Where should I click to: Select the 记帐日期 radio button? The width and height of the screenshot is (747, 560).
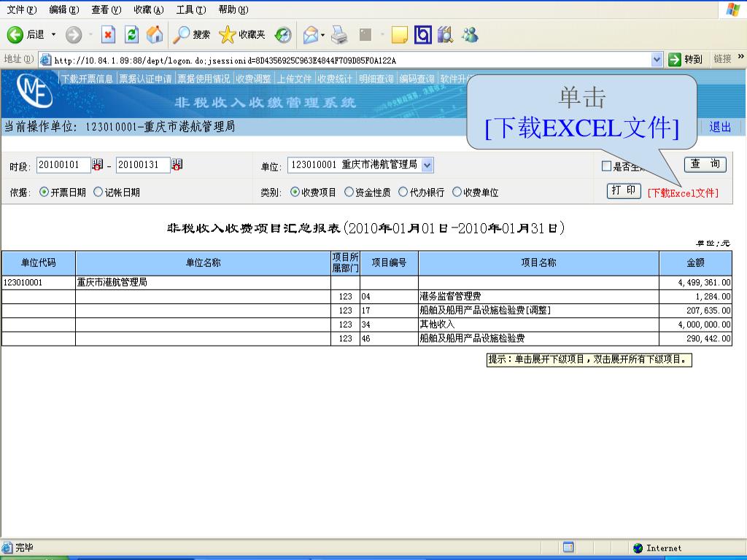tap(98, 192)
